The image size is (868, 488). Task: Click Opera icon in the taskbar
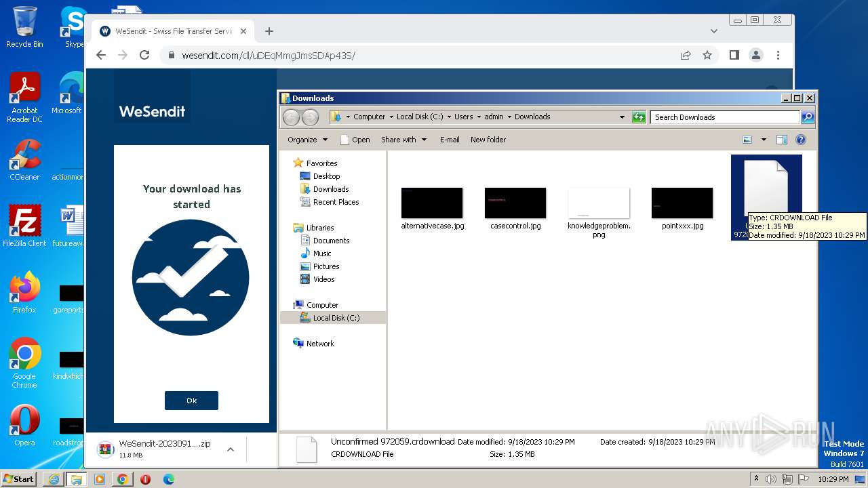[145, 479]
